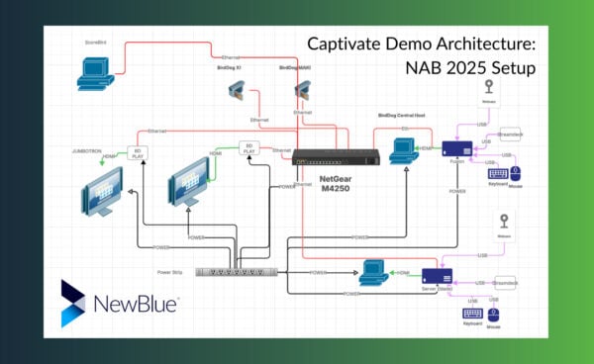Click the lower Streamdeck box
Image resolution: width=594 pixels, height=364 pixels.
coord(505,283)
